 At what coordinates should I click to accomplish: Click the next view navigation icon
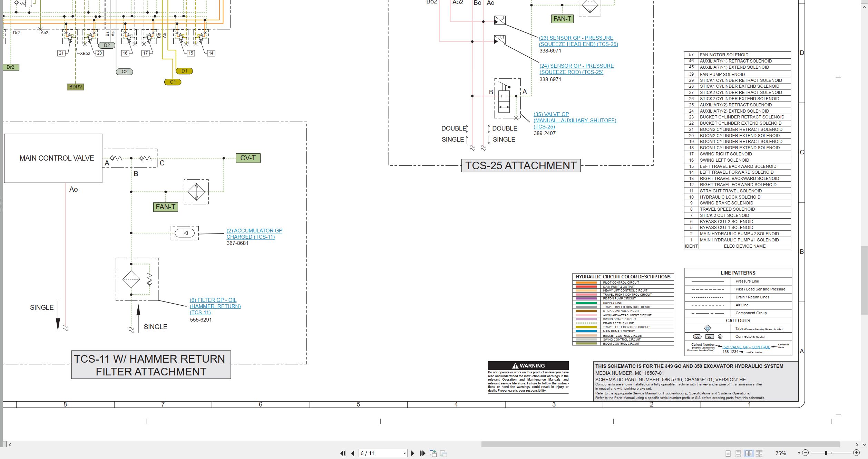tap(443, 453)
